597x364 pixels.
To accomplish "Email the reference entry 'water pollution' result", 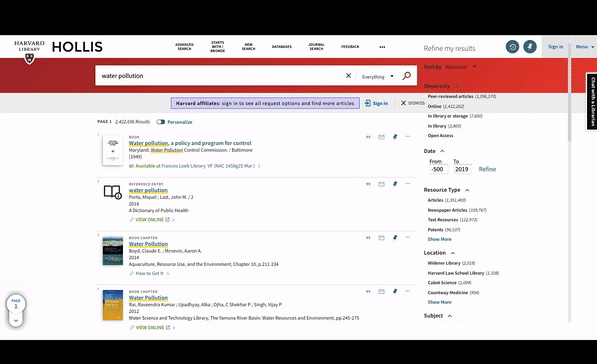I will click(x=382, y=184).
